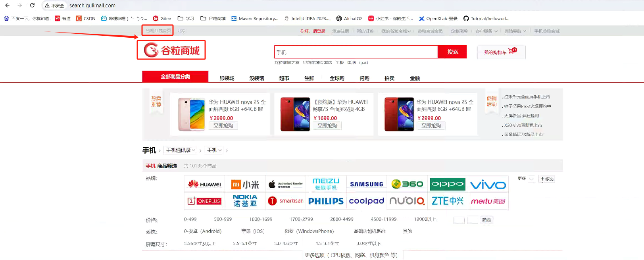Filter by OPPO brand logo

(x=448, y=184)
